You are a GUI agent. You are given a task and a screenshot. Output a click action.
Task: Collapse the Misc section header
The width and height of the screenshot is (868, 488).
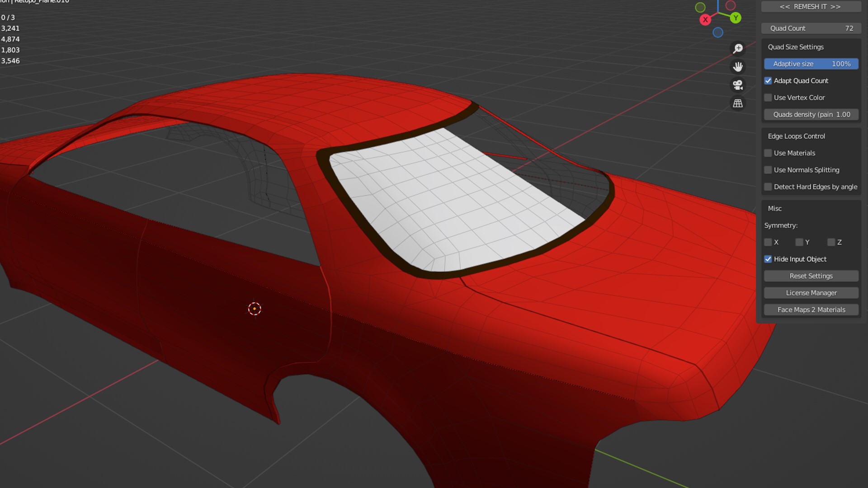pos(774,209)
